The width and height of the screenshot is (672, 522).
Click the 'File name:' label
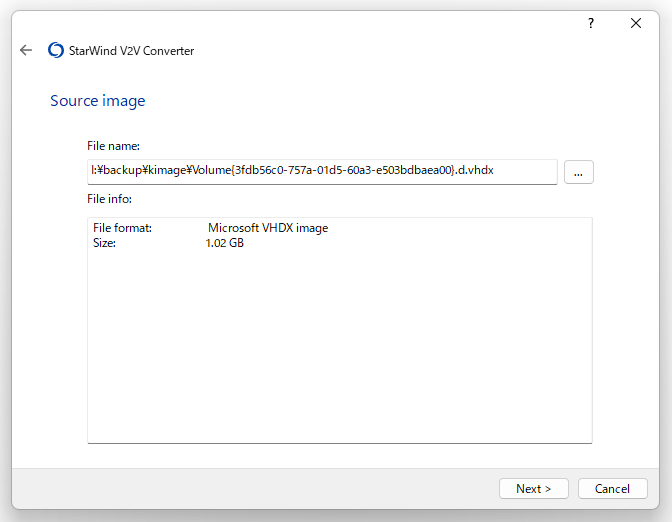point(114,146)
